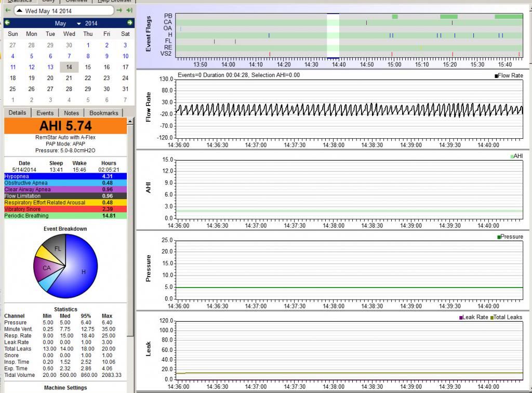The height and width of the screenshot is (393, 532).
Task: Select May 31 in the calendar
Action: [125, 89]
